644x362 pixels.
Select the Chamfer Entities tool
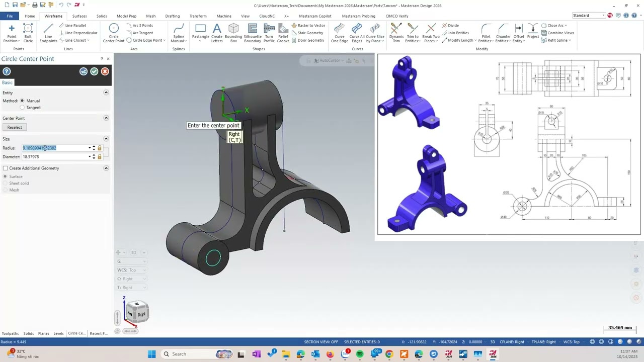pos(503,33)
